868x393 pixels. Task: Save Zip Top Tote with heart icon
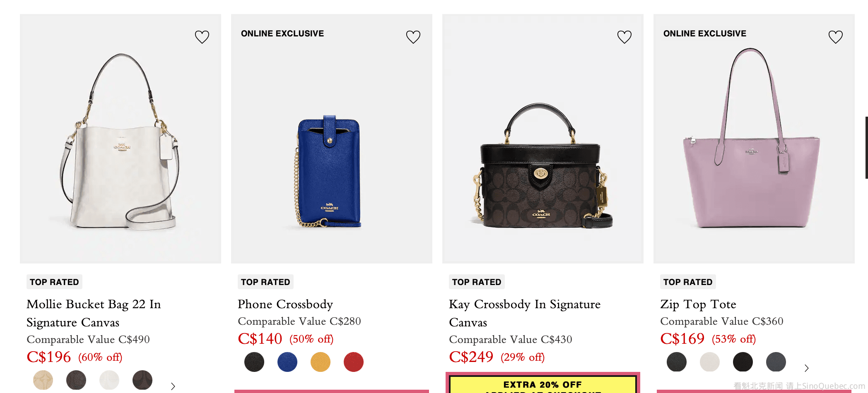coord(836,37)
